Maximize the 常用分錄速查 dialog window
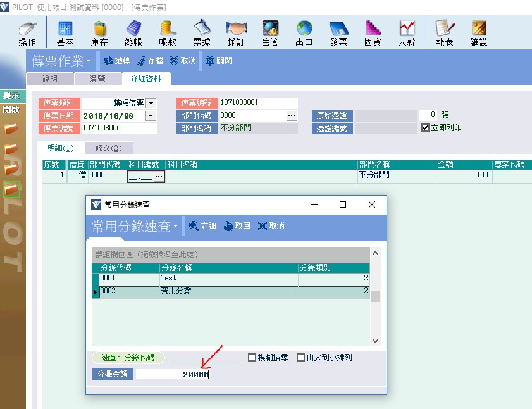532x409 pixels. point(343,204)
